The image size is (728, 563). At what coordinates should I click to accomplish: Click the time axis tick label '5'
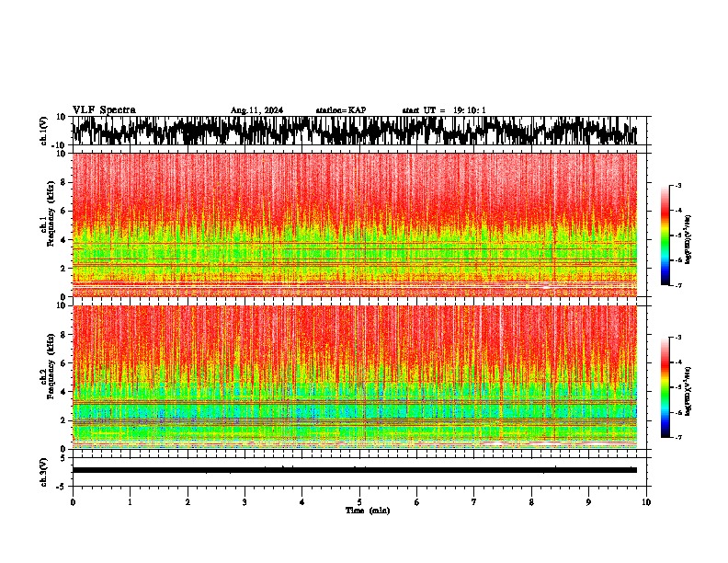(x=359, y=502)
